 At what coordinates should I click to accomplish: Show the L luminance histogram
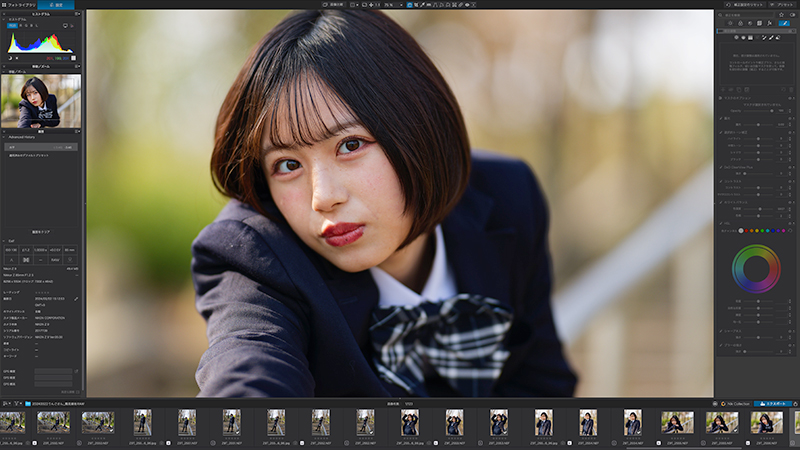37,26
